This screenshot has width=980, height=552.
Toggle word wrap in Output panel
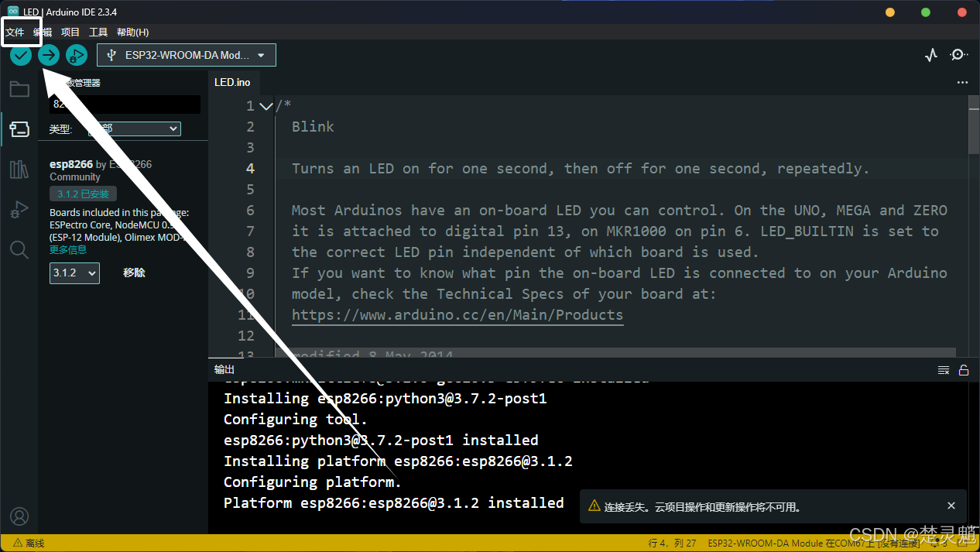[944, 370]
